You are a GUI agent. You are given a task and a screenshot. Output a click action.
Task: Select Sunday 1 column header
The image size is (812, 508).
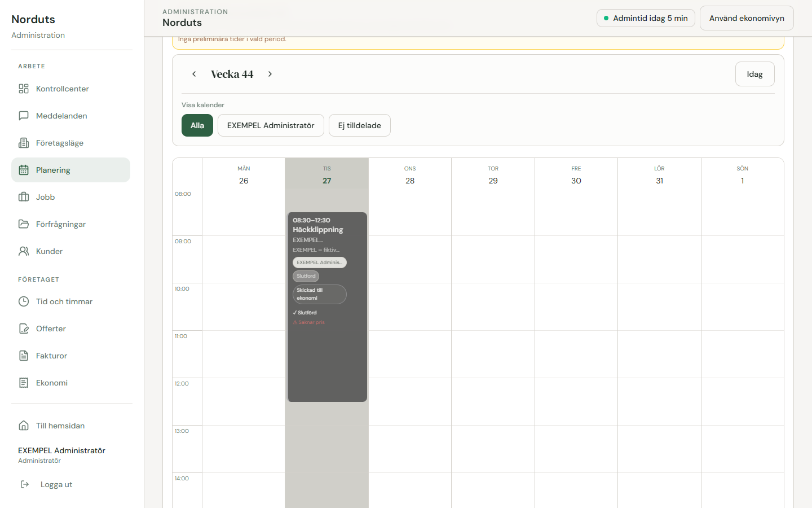(x=743, y=175)
